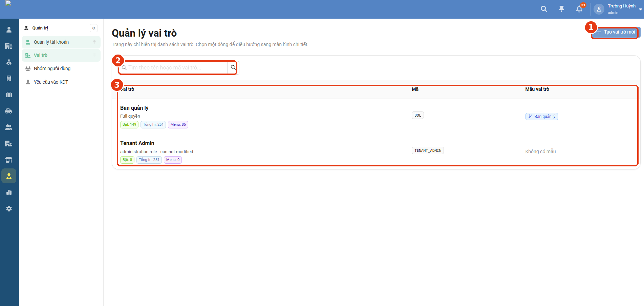Click the user avatar icon in header
Image resolution: width=644 pixels, height=306 pixels.
[599, 9]
